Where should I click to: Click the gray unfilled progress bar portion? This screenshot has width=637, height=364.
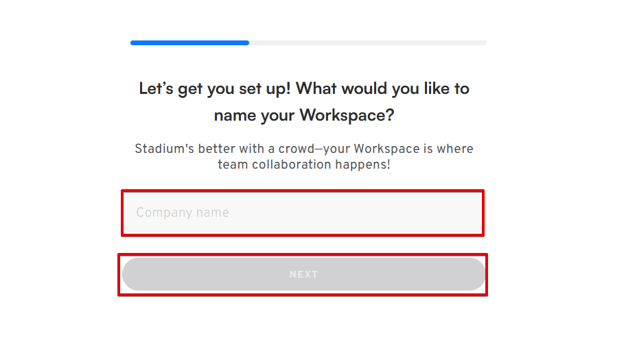click(x=367, y=43)
